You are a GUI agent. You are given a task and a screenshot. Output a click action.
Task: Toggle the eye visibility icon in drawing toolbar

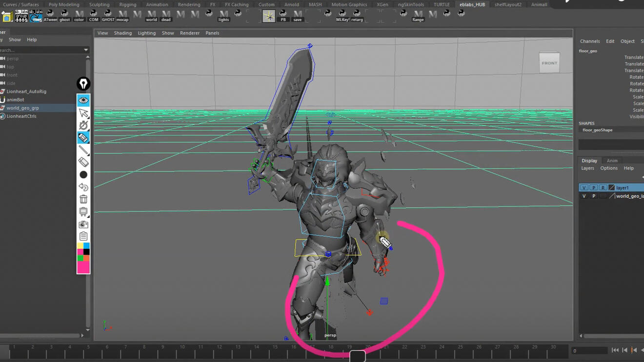coord(83,100)
